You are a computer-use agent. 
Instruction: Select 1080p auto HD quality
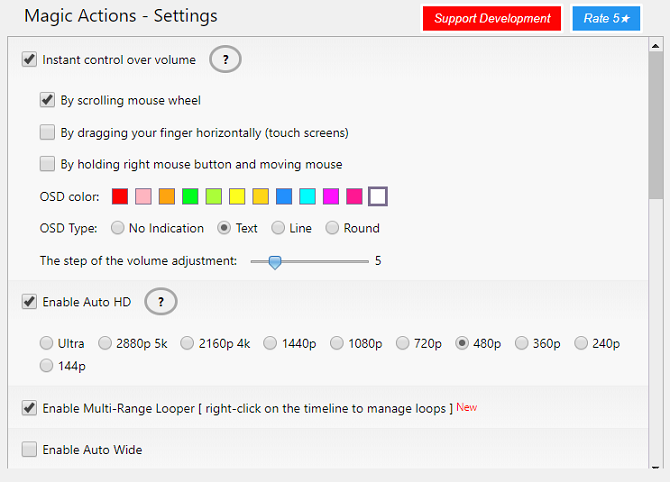[337, 343]
